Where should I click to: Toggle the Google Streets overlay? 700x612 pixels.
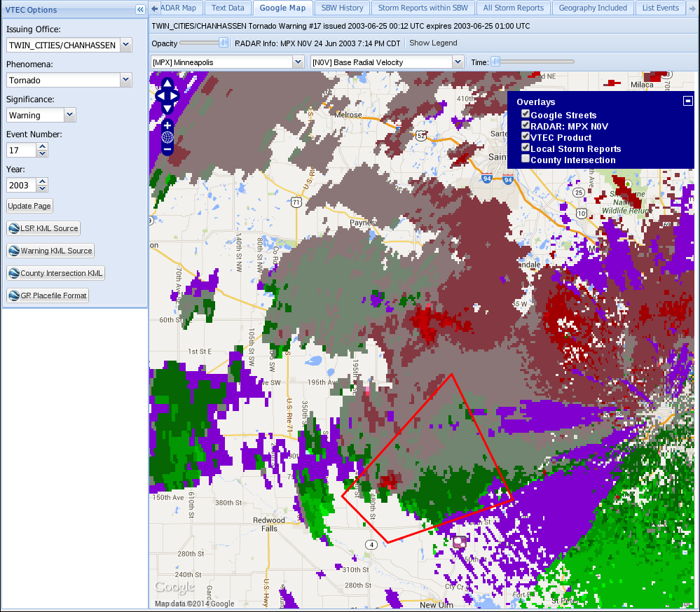coord(526,114)
